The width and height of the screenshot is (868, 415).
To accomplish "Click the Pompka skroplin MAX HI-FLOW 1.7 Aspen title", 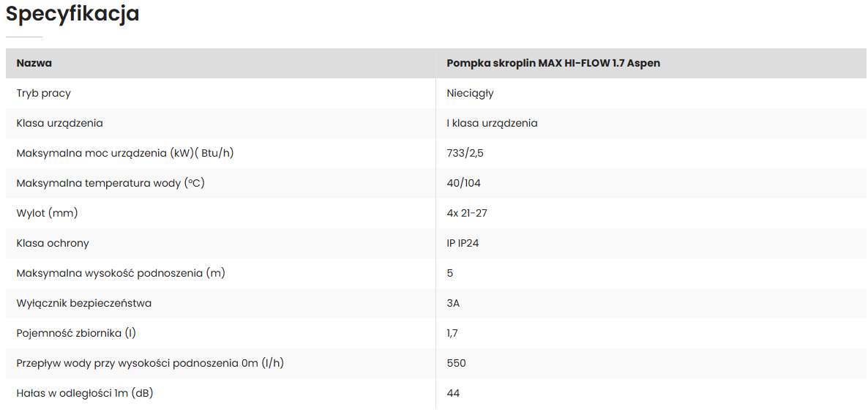I will pos(553,63).
